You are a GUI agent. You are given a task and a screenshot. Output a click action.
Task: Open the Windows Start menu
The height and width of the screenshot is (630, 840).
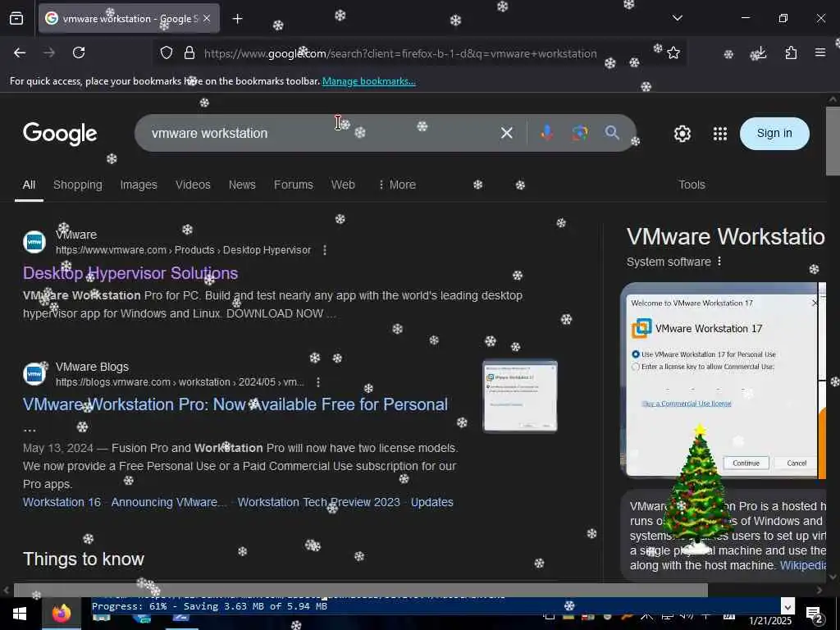pos(20,614)
